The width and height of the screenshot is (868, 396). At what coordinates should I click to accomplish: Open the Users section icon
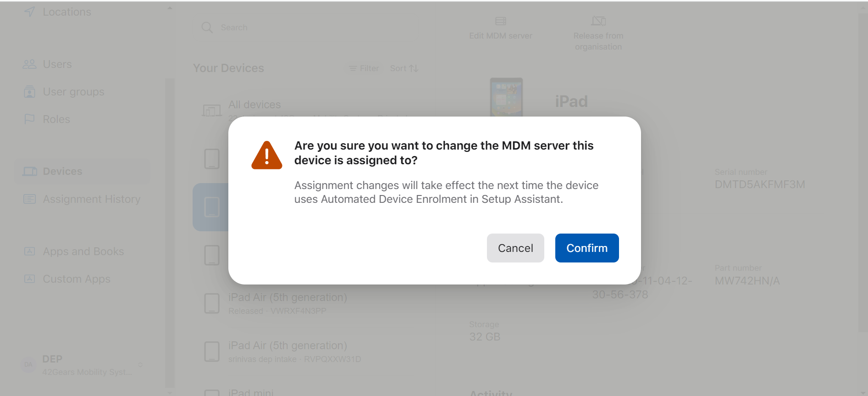(x=29, y=64)
